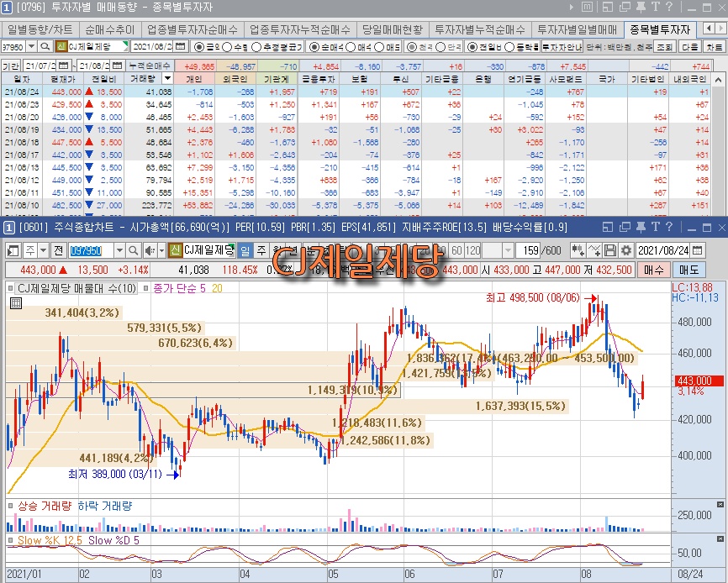Click chart drawing tool icon with X
Screen dimensions: 728x583
pos(594,251)
